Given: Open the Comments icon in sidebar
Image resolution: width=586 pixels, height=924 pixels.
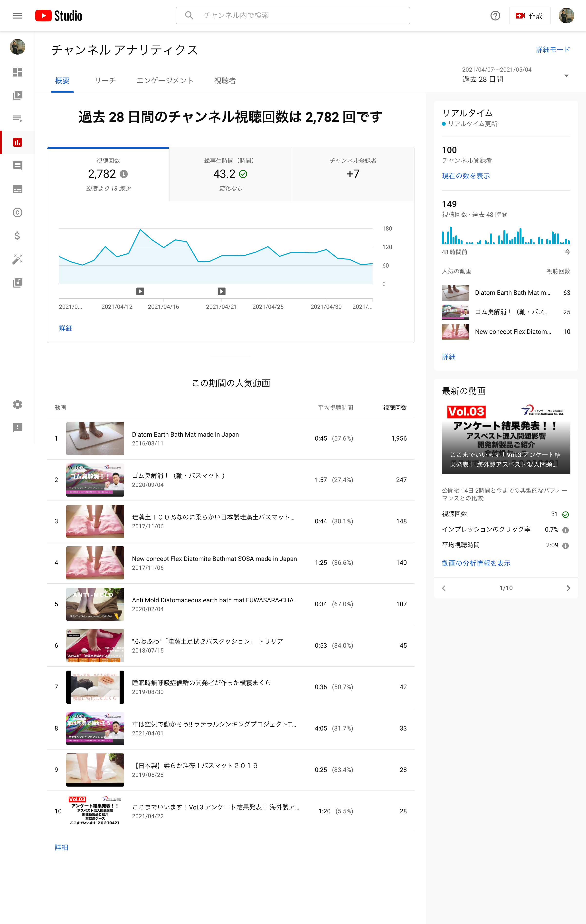Looking at the screenshot, I should (x=17, y=165).
